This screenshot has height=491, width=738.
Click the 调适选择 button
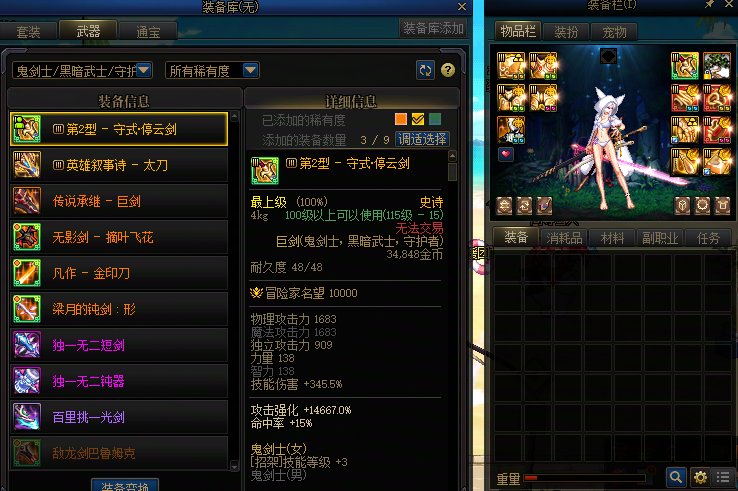pyautogui.click(x=422, y=139)
